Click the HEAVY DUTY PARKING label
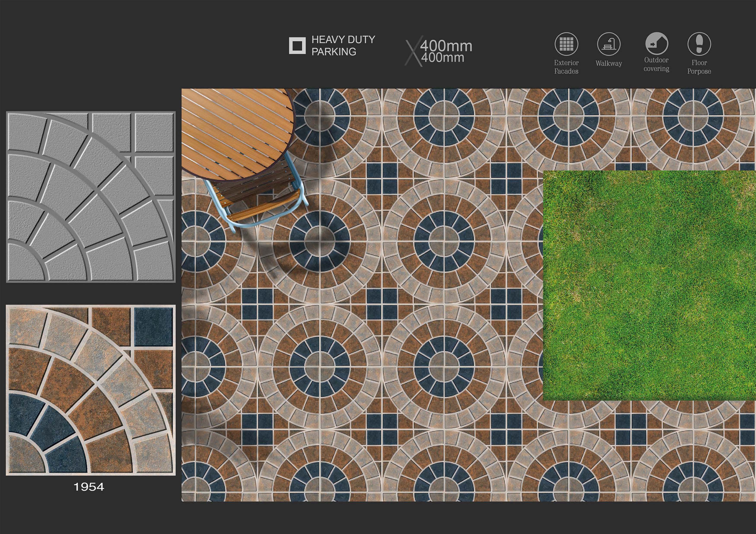Image resolution: width=756 pixels, height=534 pixels. 343,46
